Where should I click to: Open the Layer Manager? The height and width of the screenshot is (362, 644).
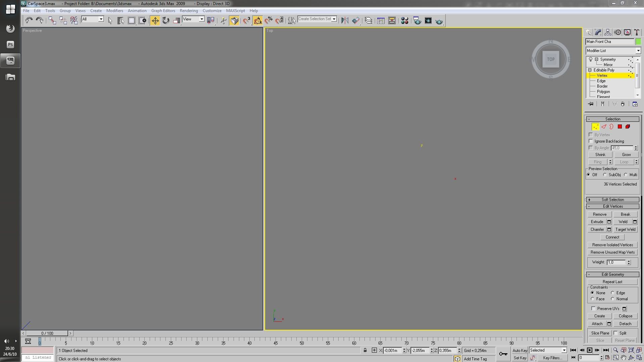click(368, 20)
